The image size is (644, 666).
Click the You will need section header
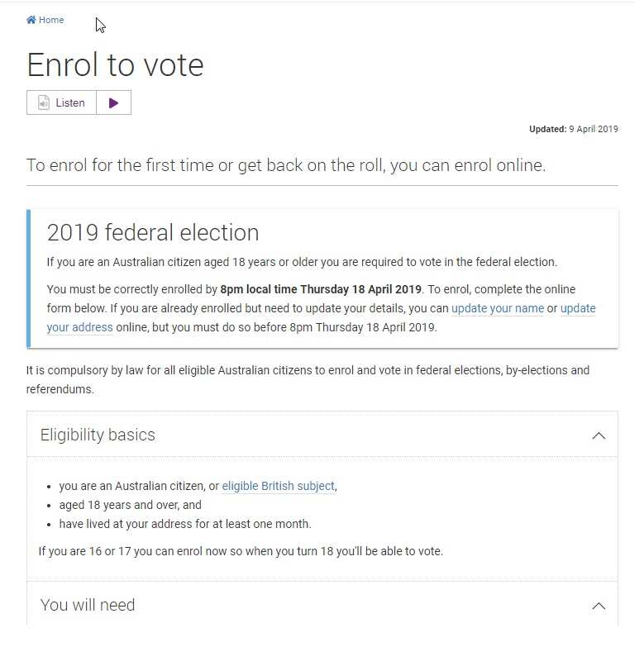pyautogui.click(x=88, y=605)
